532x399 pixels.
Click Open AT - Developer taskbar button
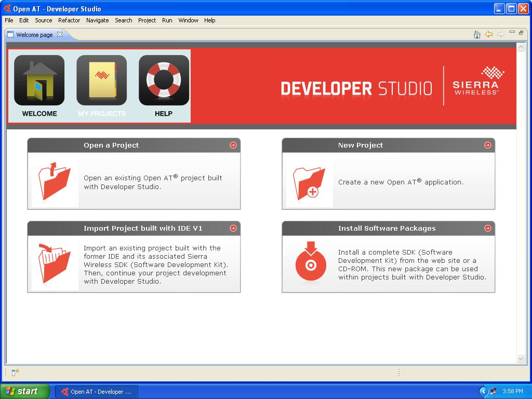(97, 392)
